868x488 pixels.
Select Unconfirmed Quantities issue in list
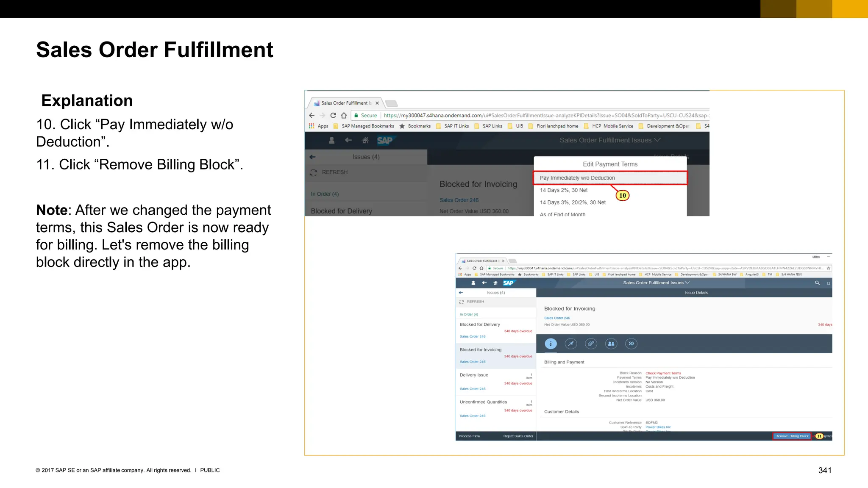click(483, 402)
